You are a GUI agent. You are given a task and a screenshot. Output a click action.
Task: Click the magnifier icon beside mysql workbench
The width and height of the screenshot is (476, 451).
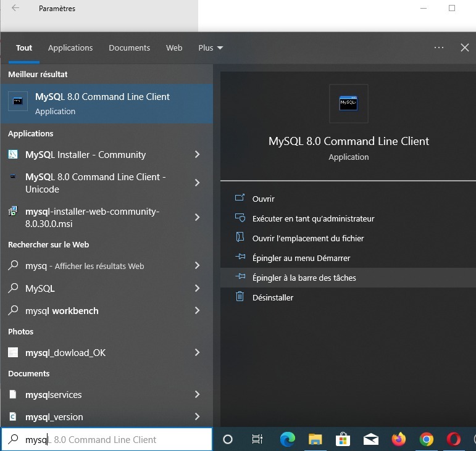click(x=13, y=310)
